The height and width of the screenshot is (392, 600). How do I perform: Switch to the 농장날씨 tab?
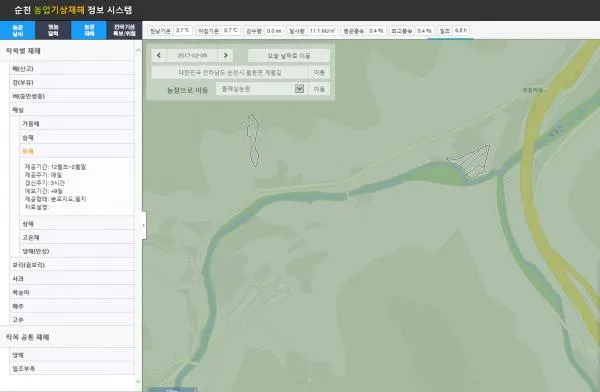point(18,31)
